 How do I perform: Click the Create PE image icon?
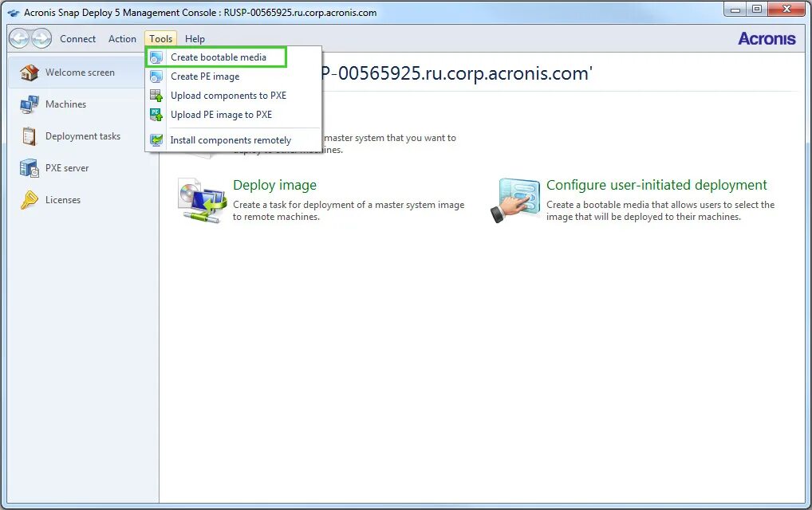click(x=156, y=76)
